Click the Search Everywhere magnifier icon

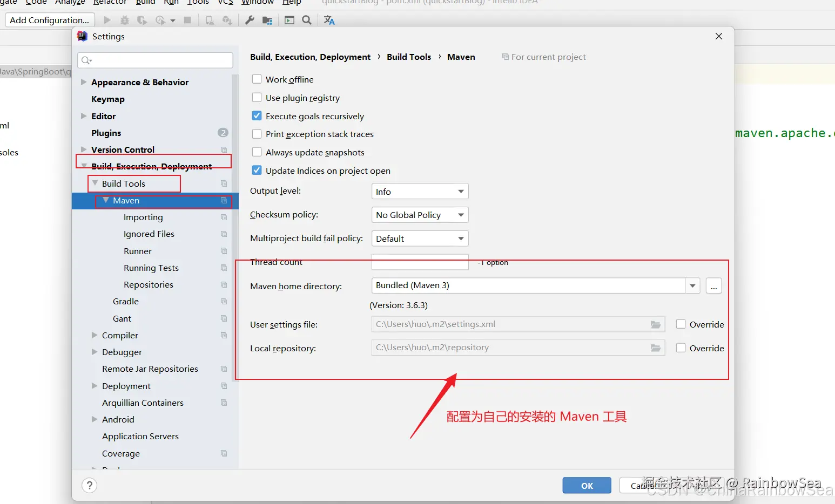(x=307, y=20)
